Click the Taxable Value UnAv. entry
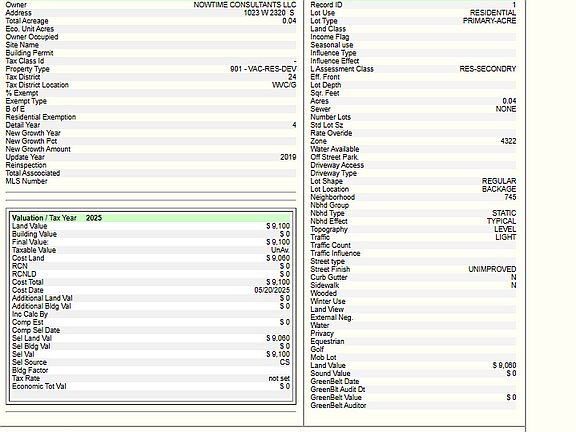Viewport: 576px width, 432px height. pyautogui.click(x=280, y=250)
